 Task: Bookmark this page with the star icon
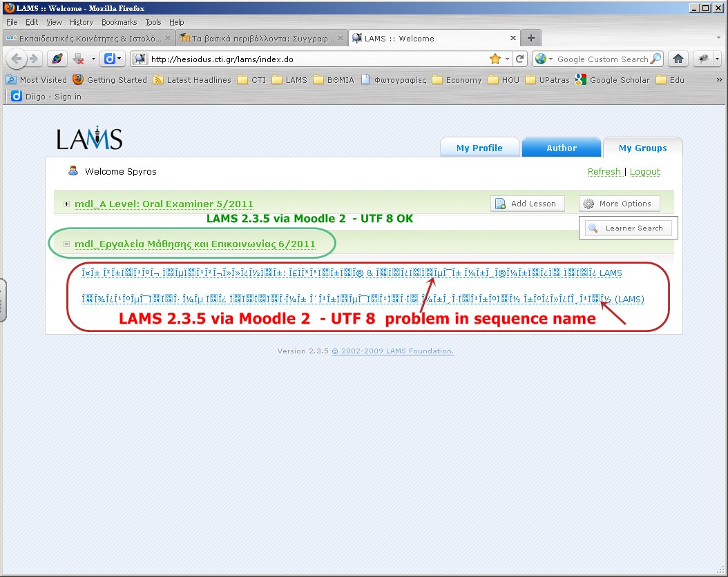(x=495, y=59)
